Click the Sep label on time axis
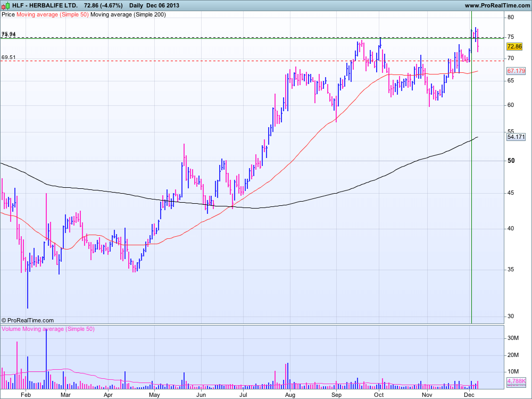 click(336, 395)
